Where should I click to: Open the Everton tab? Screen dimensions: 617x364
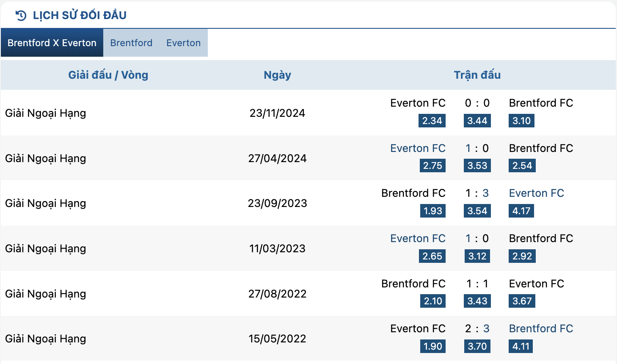[183, 43]
